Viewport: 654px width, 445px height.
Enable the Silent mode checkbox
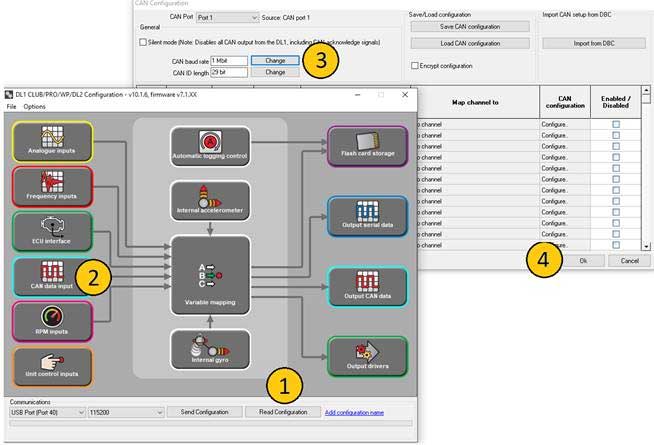pos(142,43)
